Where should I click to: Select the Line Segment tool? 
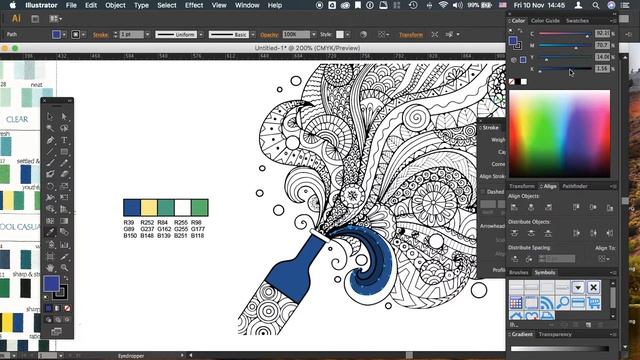click(x=50, y=151)
